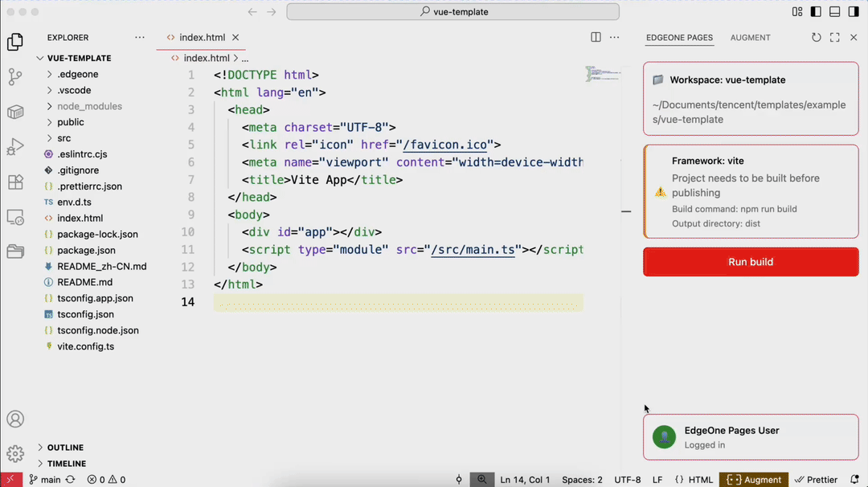Open .eslintrc.cjs file

pyautogui.click(x=82, y=154)
